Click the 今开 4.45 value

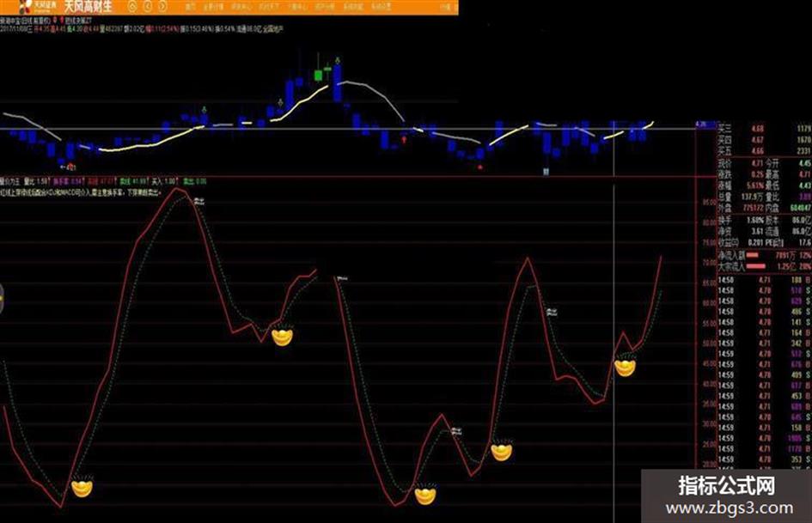pyautogui.click(x=804, y=164)
